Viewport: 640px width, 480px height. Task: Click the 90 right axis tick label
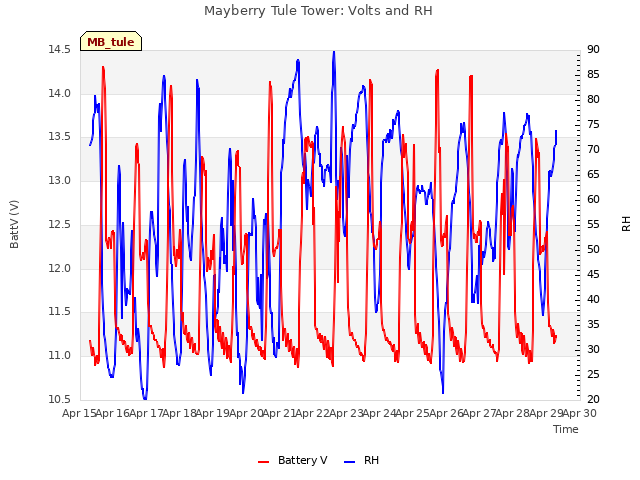593,49
